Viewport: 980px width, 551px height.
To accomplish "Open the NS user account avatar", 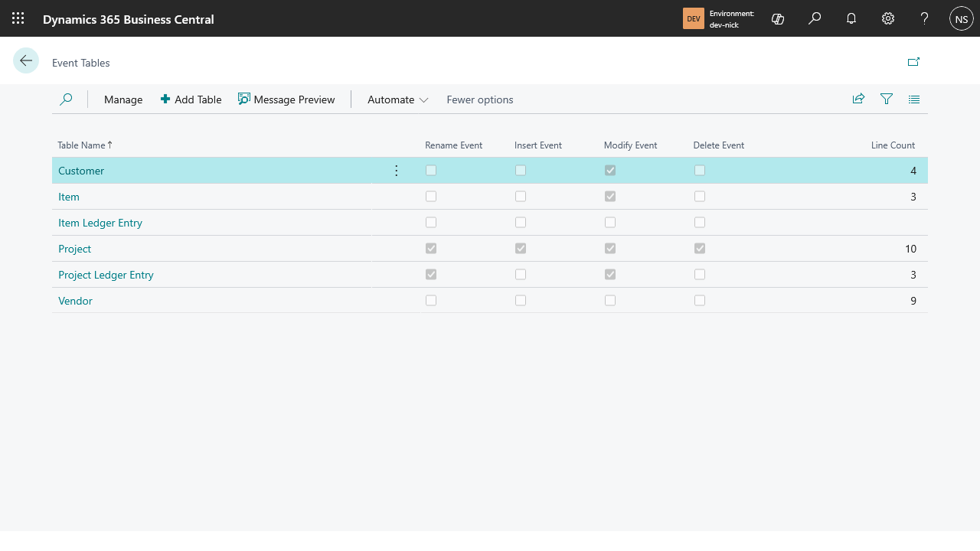I will tap(962, 18).
